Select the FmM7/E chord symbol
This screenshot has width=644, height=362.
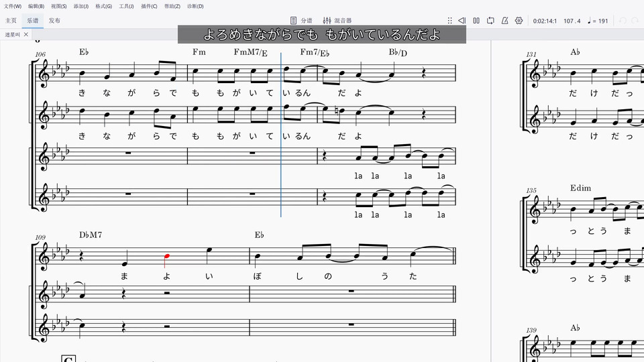(250, 52)
